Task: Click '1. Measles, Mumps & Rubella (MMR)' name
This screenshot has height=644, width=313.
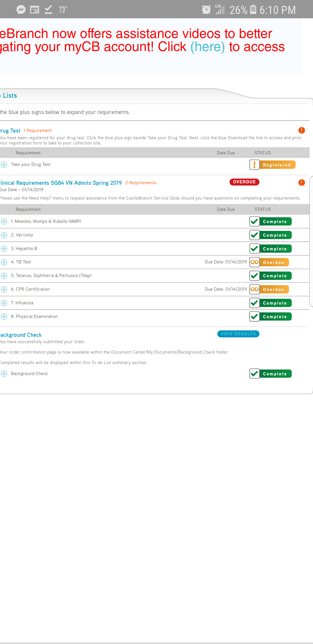Action: tap(46, 221)
